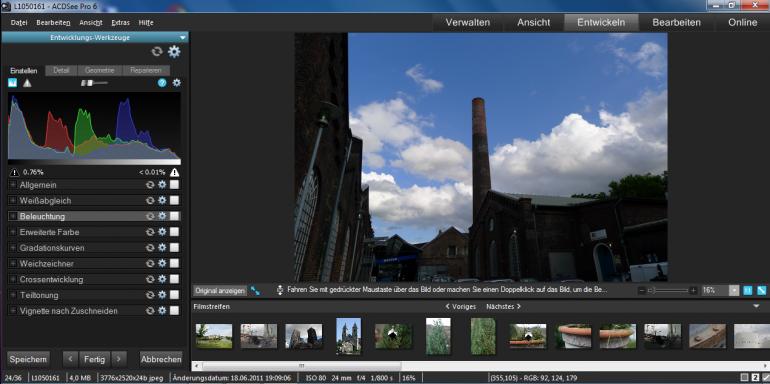
Task: Expand the Weichzeichner section
Action: click(13, 264)
